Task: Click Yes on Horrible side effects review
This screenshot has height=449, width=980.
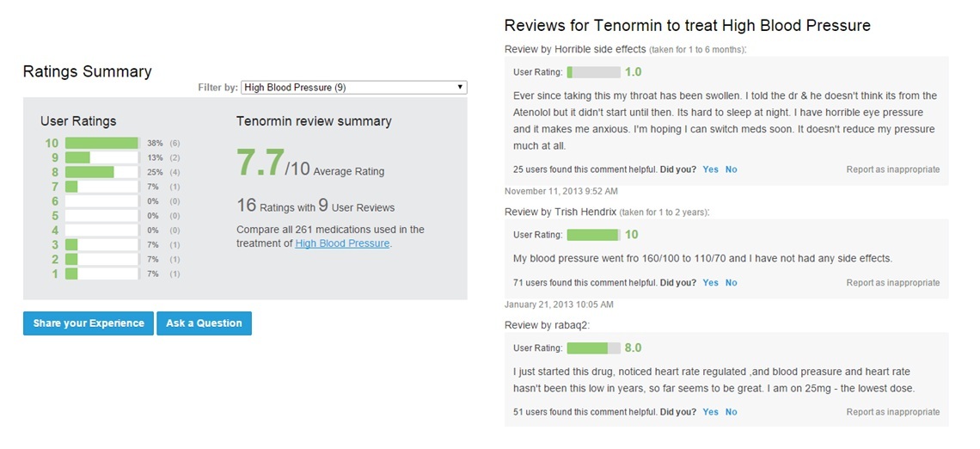Action: pos(710,169)
